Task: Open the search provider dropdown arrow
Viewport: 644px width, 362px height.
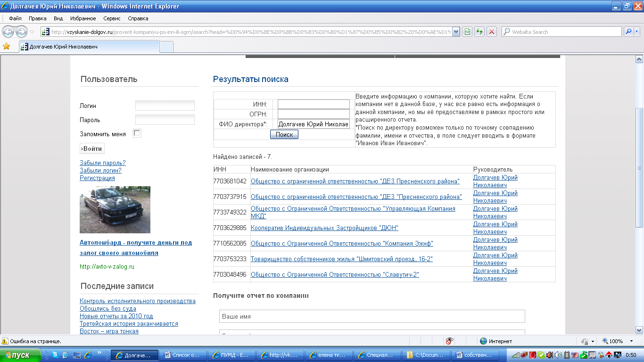Action: (637, 32)
